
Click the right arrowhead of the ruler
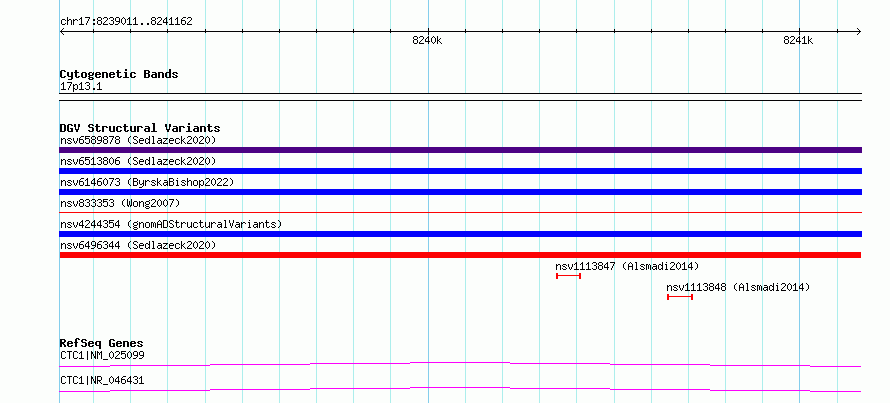pos(858,31)
